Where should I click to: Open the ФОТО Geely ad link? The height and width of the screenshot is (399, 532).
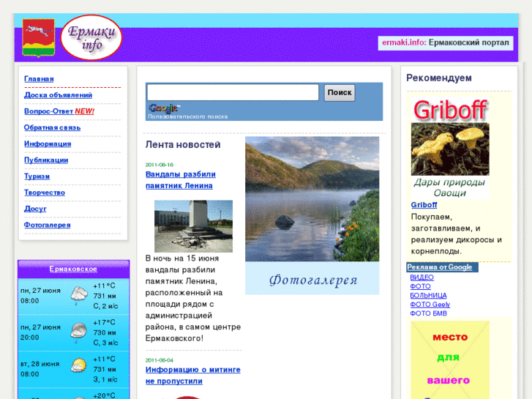(430, 305)
